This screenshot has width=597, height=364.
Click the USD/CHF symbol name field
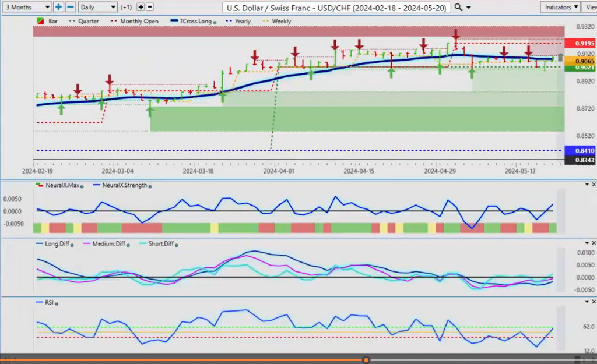(x=336, y=7)
